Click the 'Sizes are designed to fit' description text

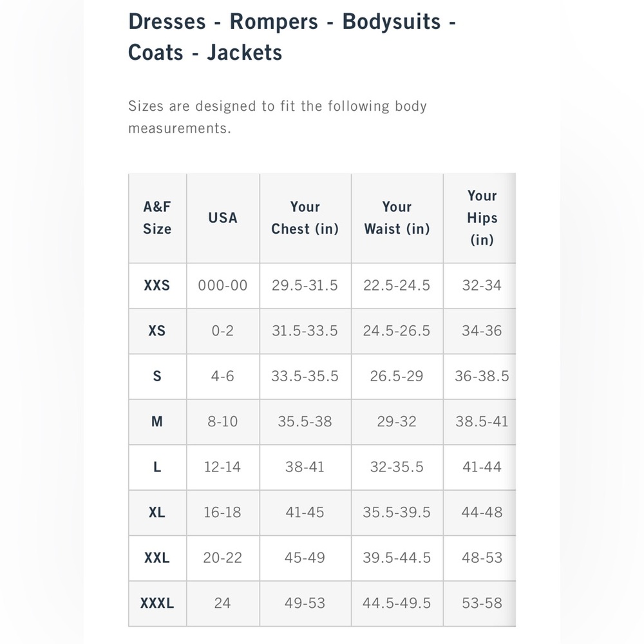tap(278, 117)
